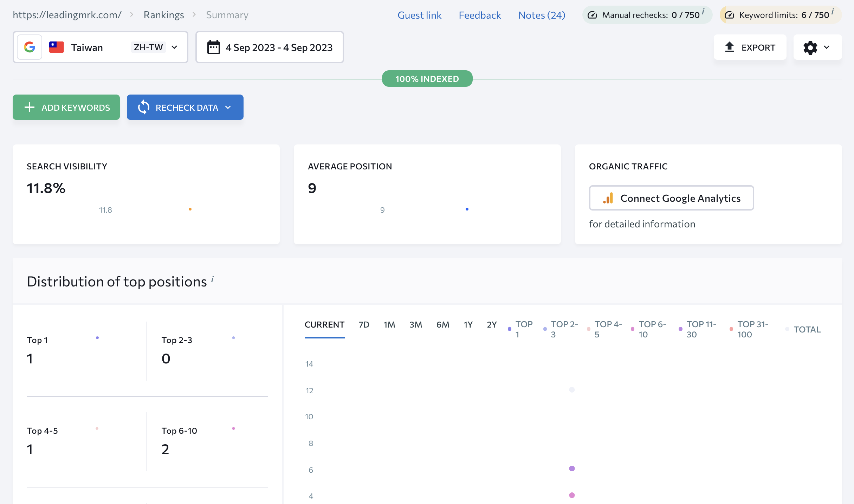
Task: Toggle the TOP 1 series in chart legend
Action: [520, 329]
